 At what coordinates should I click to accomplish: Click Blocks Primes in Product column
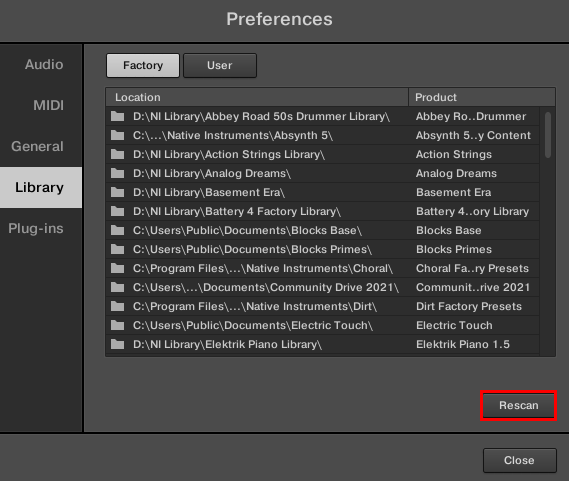[454, 249]
